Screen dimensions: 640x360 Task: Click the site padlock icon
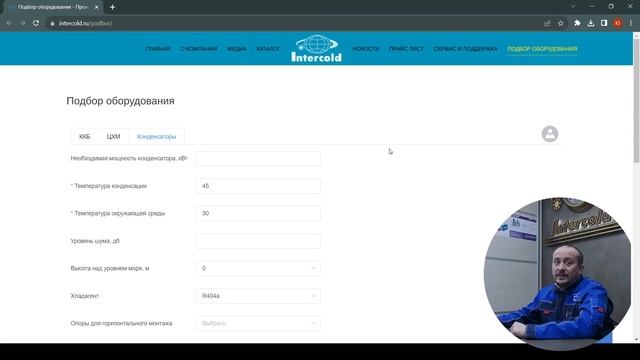click(52, 24)
